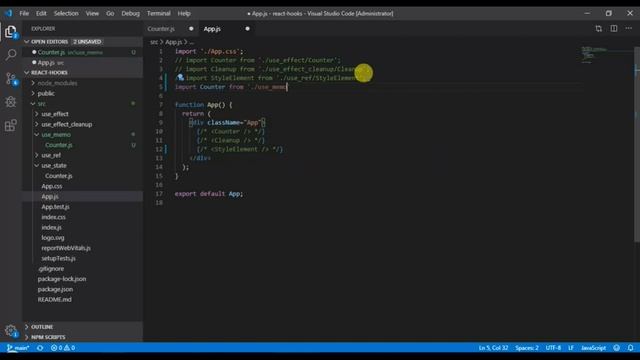The height and width of the screenshot is (360, 640).
Task: Click the Open Changes icon in editor toolbar
Action: click(598, 29)
